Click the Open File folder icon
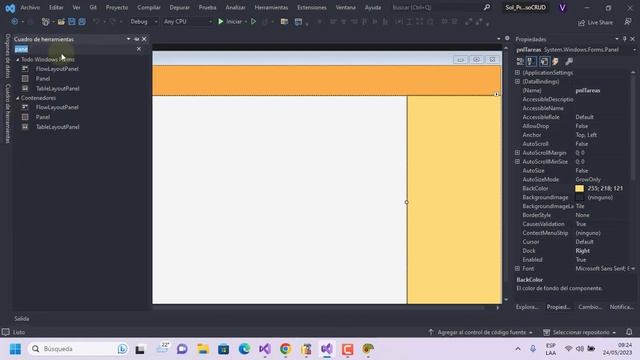This screenshot has width=640, height=360. [61, 21]
